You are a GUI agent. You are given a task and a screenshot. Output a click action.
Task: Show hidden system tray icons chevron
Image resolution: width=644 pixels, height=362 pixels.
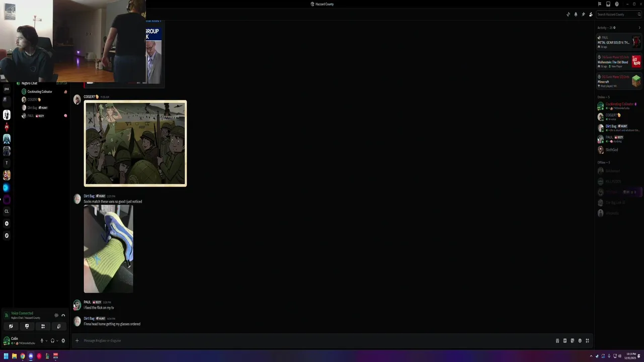591,356
